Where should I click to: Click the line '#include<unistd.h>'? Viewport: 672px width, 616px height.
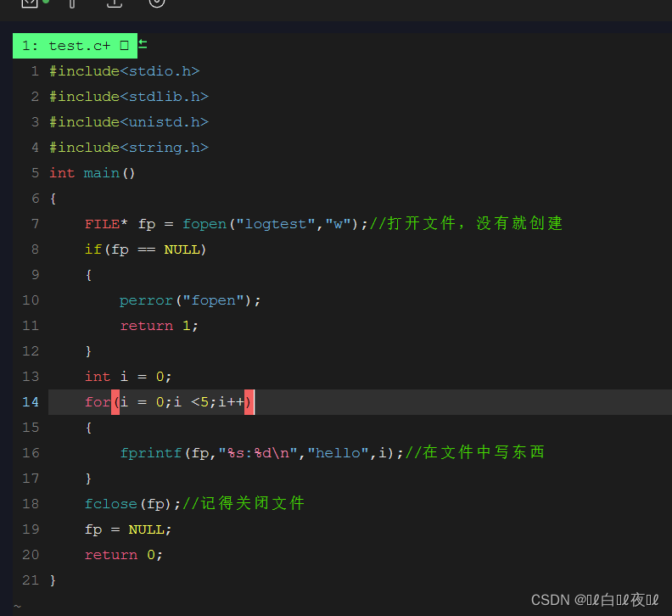point(129,122)
